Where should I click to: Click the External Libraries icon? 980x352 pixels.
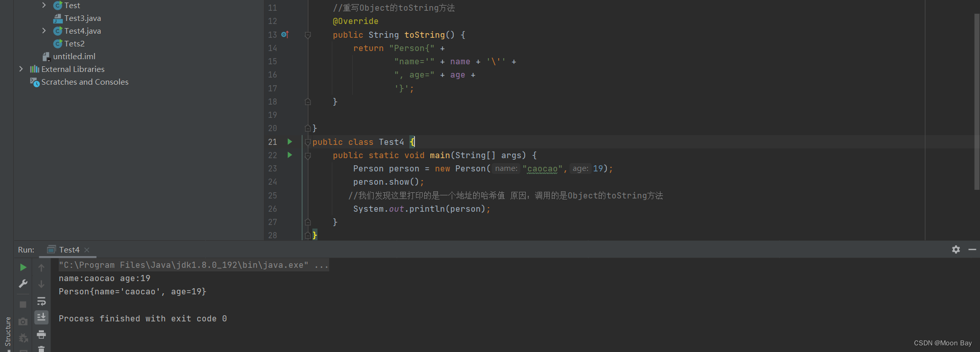point(34,69)
